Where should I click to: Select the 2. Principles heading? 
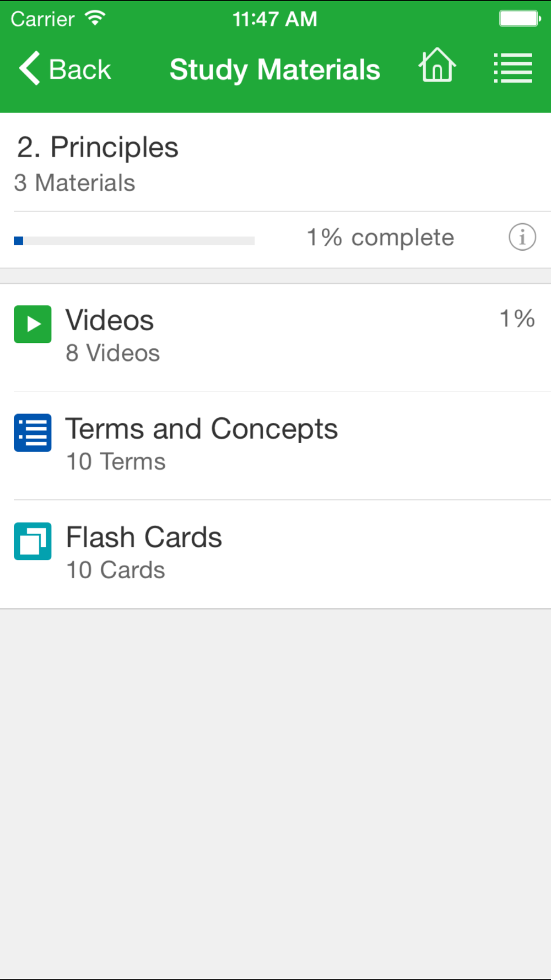point(98,148)
